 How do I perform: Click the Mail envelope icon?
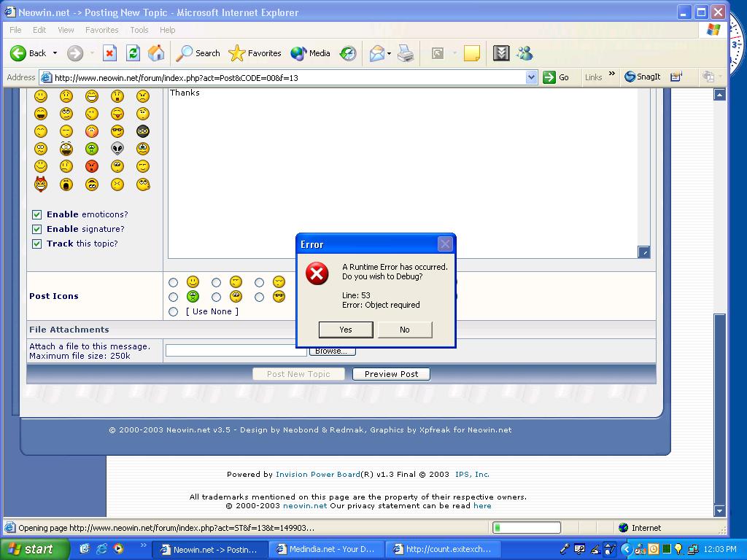click(x=377, y=53)
